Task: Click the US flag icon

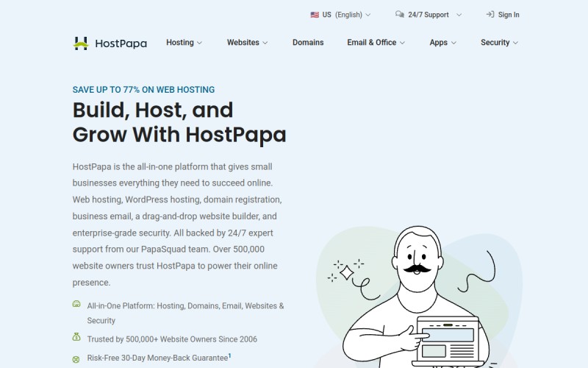Action: click(x=315, y=15)
